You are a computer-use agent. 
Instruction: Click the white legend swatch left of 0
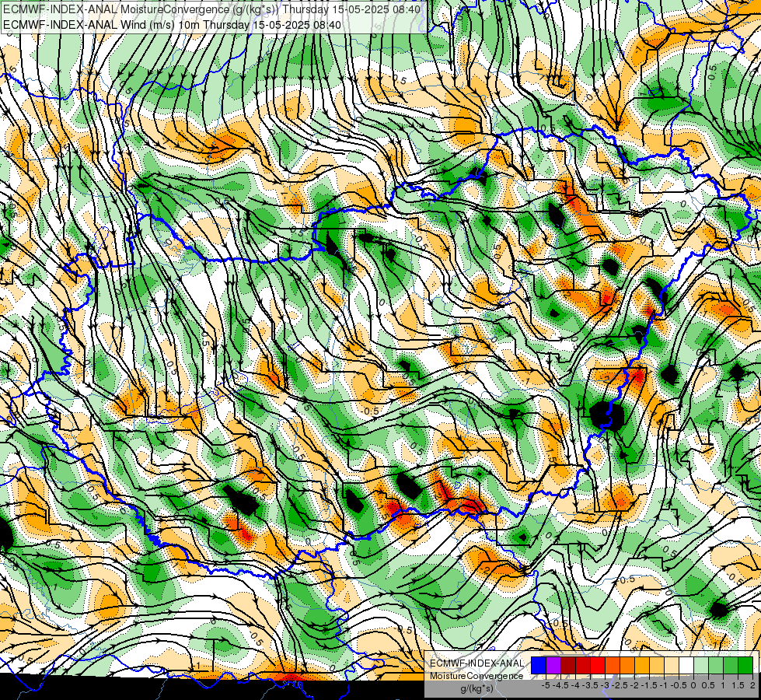coord(686,665)
